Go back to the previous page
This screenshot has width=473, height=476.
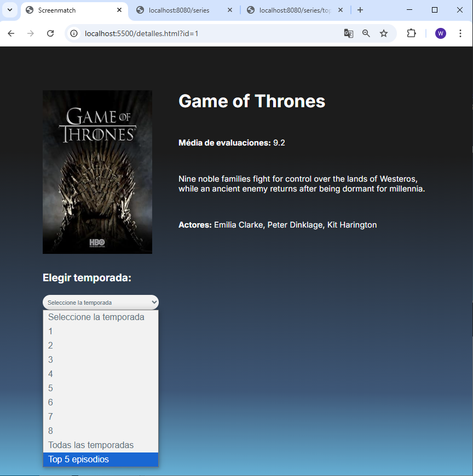click(11, 33)
